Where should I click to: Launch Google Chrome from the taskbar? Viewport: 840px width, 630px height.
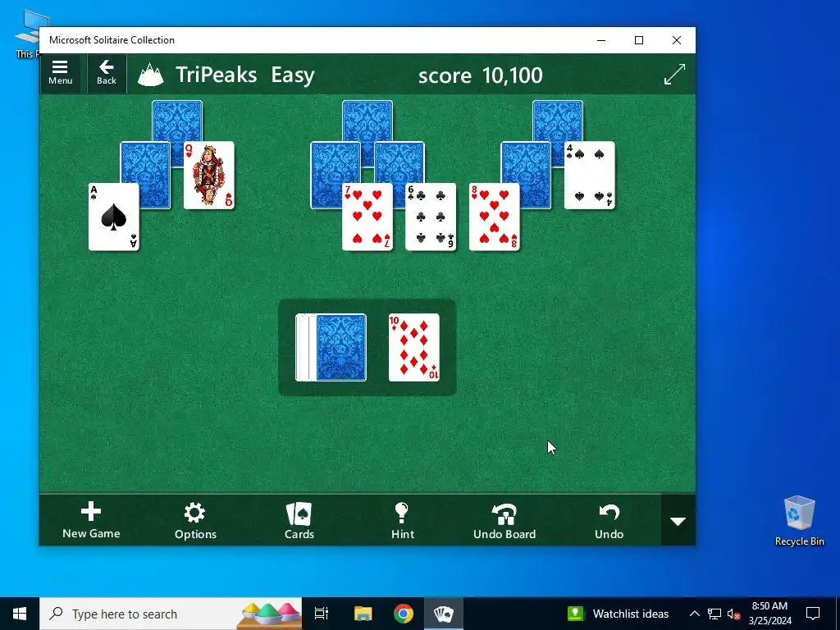[x=404, y=614]
